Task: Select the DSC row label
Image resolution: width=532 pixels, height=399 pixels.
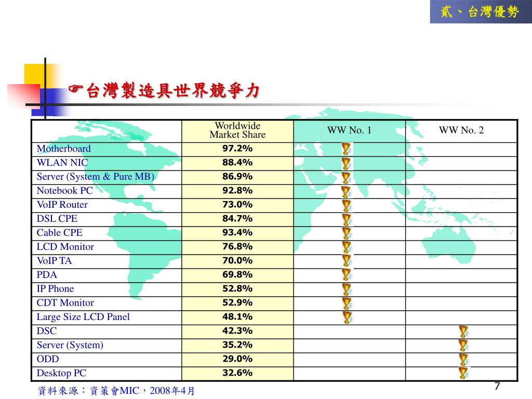Action: point(47,331)
